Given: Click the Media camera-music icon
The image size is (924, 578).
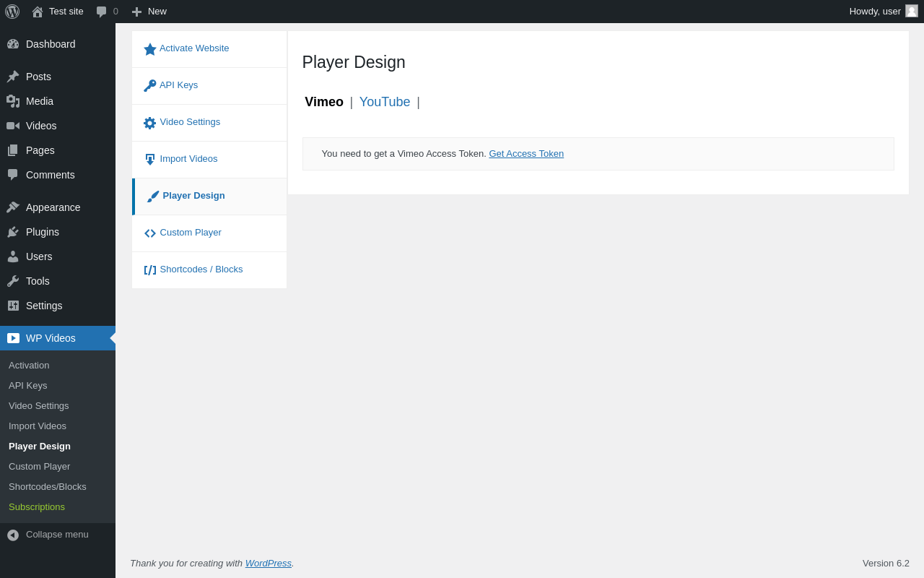Looking at the screenshot, I should [x=13, y=101].
